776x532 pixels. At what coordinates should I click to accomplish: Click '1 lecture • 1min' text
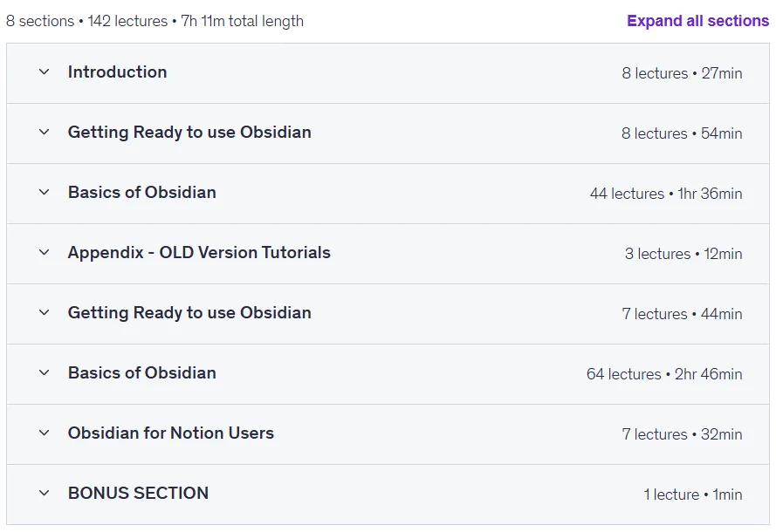coord(693,494)
